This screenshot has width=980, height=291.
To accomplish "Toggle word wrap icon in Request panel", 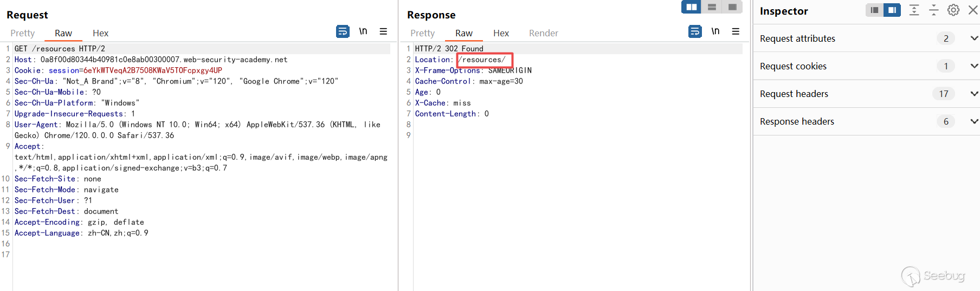I will (x=343, y=31).
